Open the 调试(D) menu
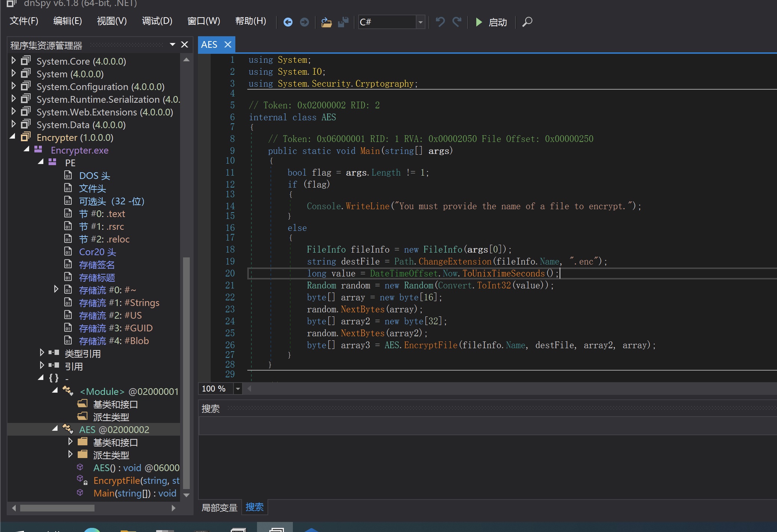The height and width of the screenshot is (532, 777). click(x=157, y=21)
